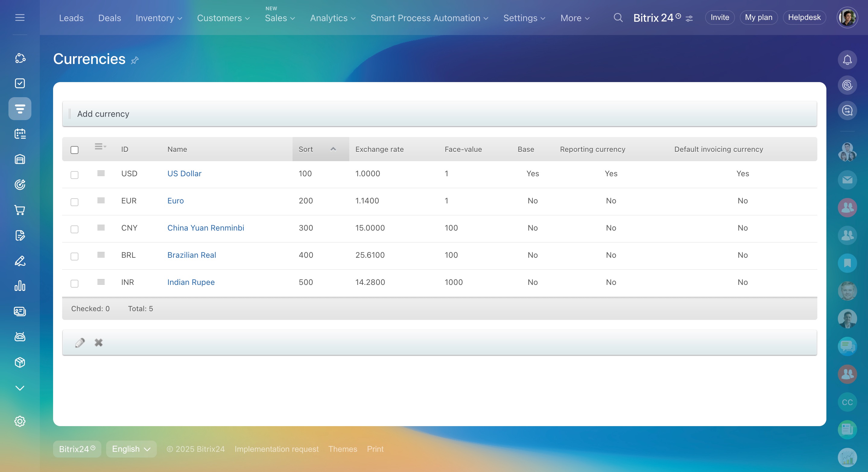Click the row actions menu icon for USD
Image resolution: width=868 pixels, height=472 pixels.
coord(101,173)
